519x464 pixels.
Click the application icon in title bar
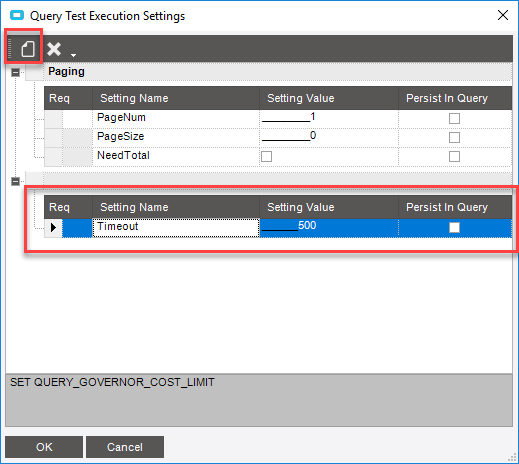point(17,15)
